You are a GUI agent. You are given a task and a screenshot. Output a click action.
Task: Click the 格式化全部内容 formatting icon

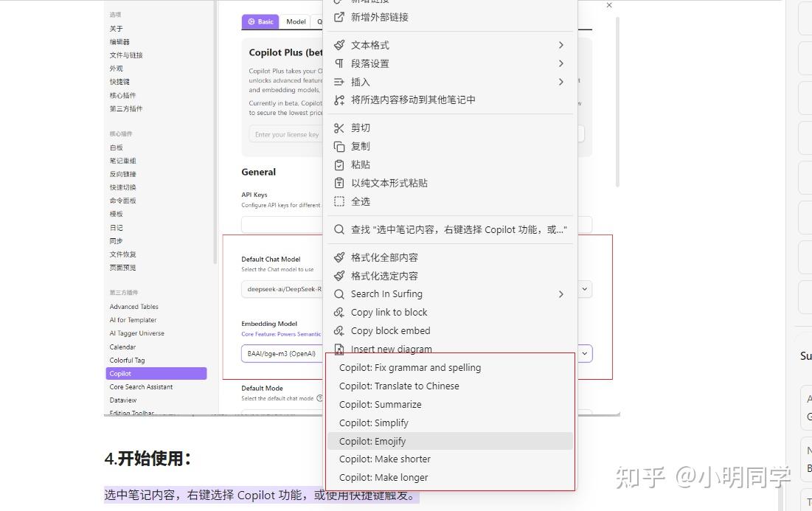click(x=339, y=257)
